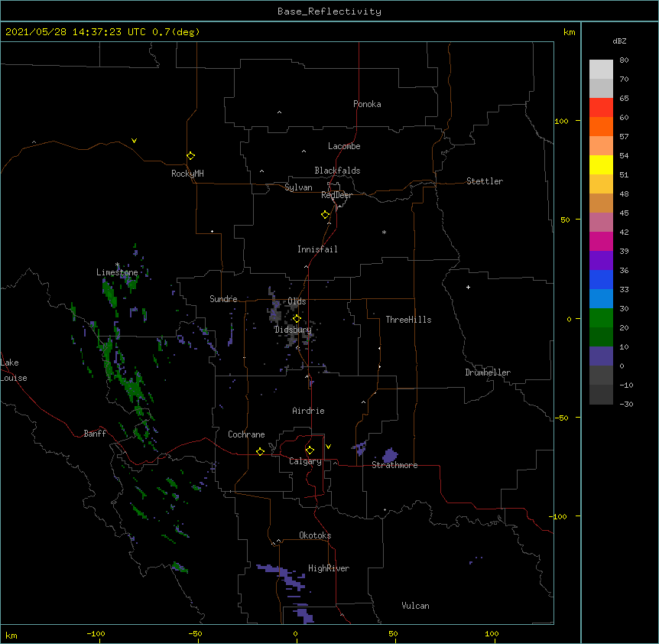Click the Ponoka city label
The width and height of the screenshot is (659, 644).
coord(367,104)
